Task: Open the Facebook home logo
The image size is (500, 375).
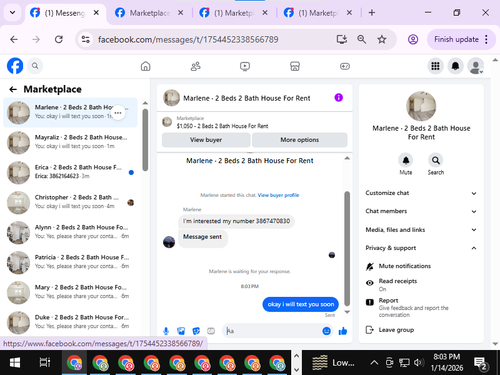Action: pyautogui.click(x=15, y=66)
